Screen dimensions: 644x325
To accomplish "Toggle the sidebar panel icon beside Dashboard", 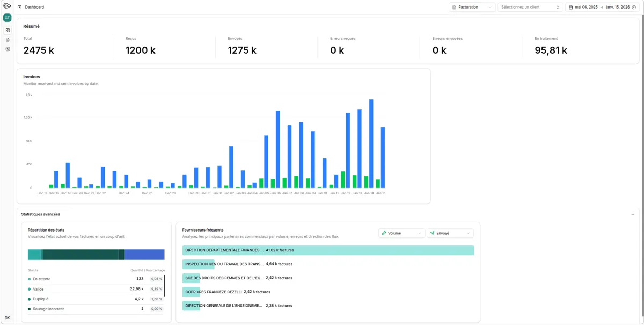I will pyautogui.click(x=20, y=7).
